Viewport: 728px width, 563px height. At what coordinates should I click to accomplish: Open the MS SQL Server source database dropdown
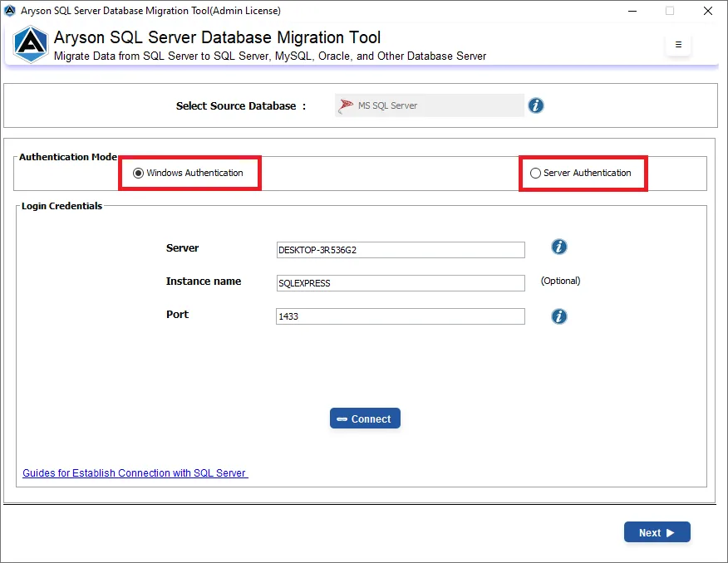(430, 105)
